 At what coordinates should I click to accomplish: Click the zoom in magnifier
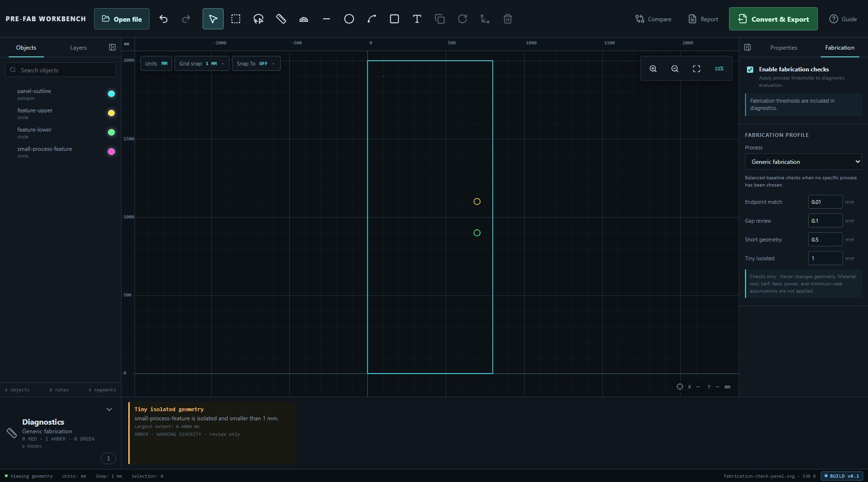click(x=653, y=69)
